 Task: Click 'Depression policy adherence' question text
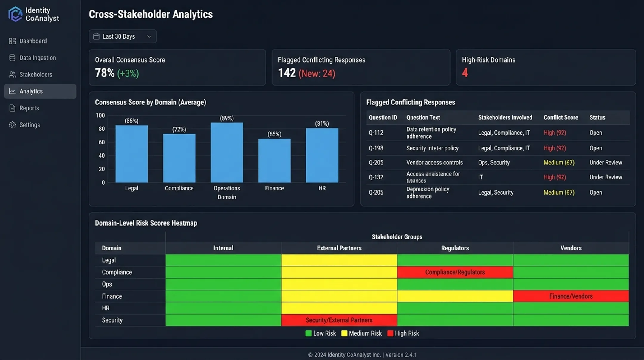(428, 193)
